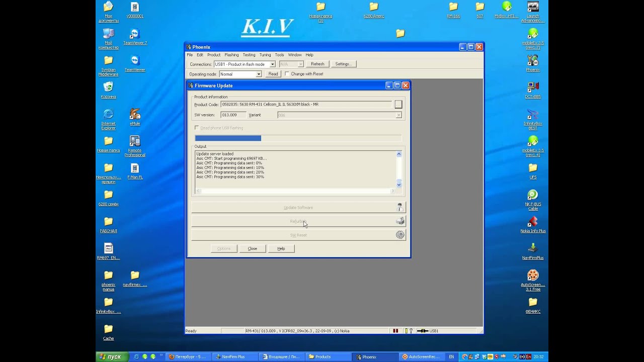Screen dimensions: 644x362
Task: Switch to AutoScreenRec taskbar item
Action: pos(421,357)
